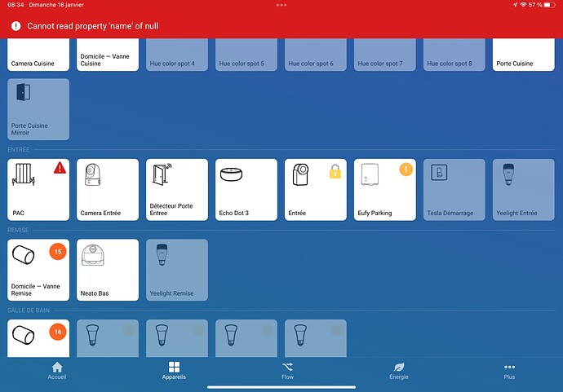
Task: Select the Détecteur Porte Entrée door sensor icon
Action: pos(162,174)
